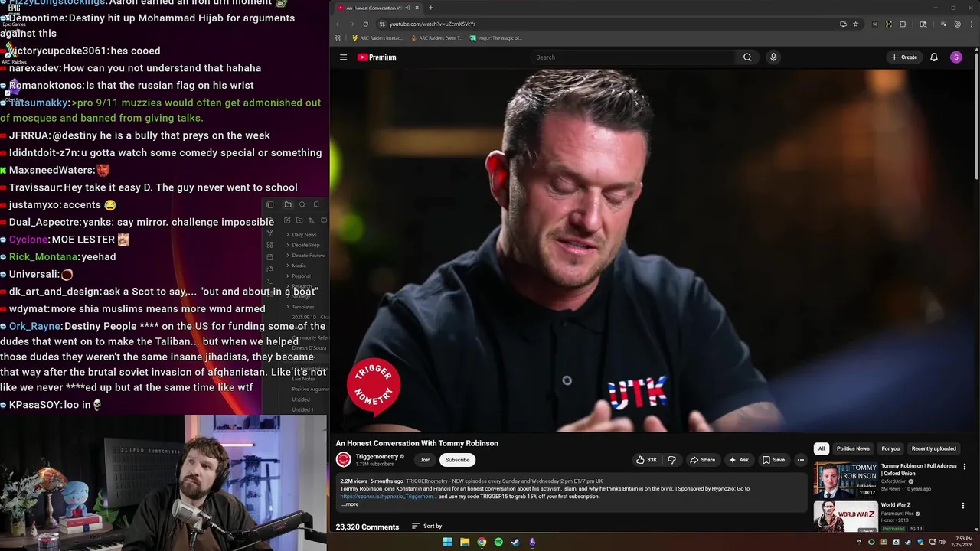Open options menu for World War Z

pyautogui.click(x=962, y=506)
